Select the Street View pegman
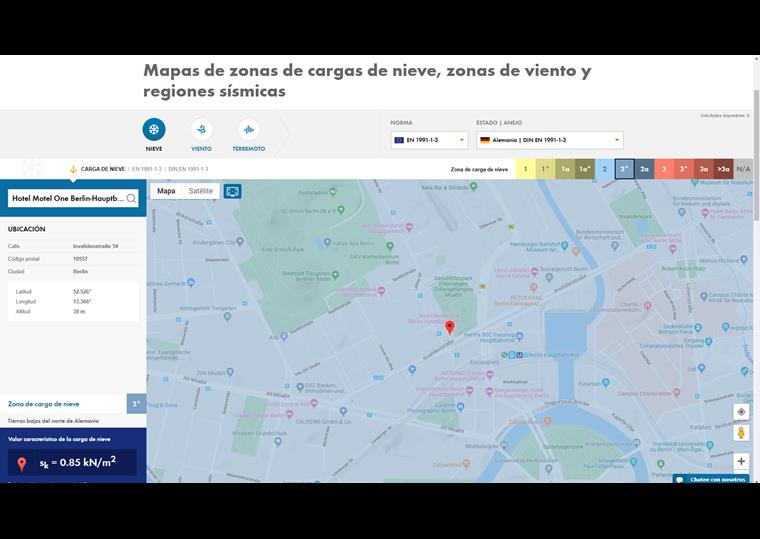Screen dimensions: 760x539 click(x=741, y=432)
